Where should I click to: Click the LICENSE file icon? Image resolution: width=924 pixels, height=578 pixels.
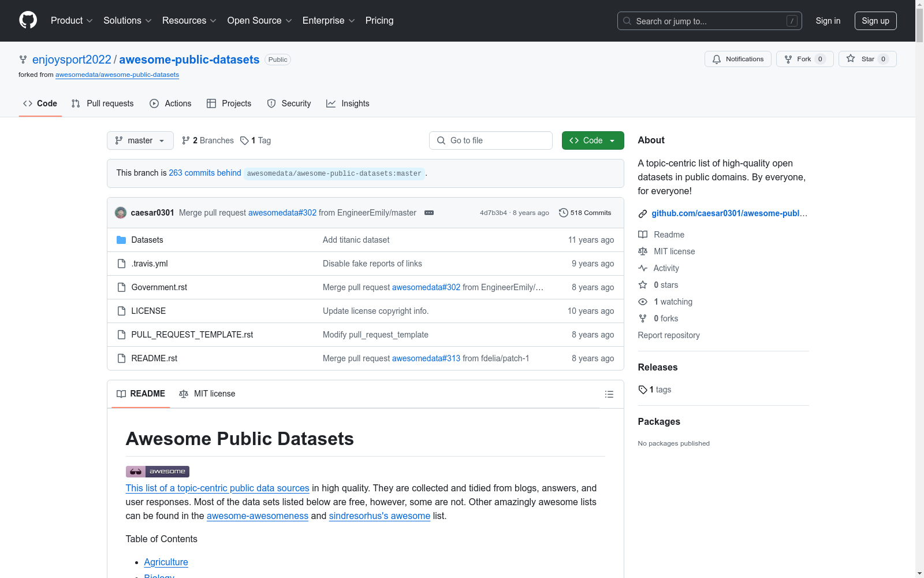(121, 311)
